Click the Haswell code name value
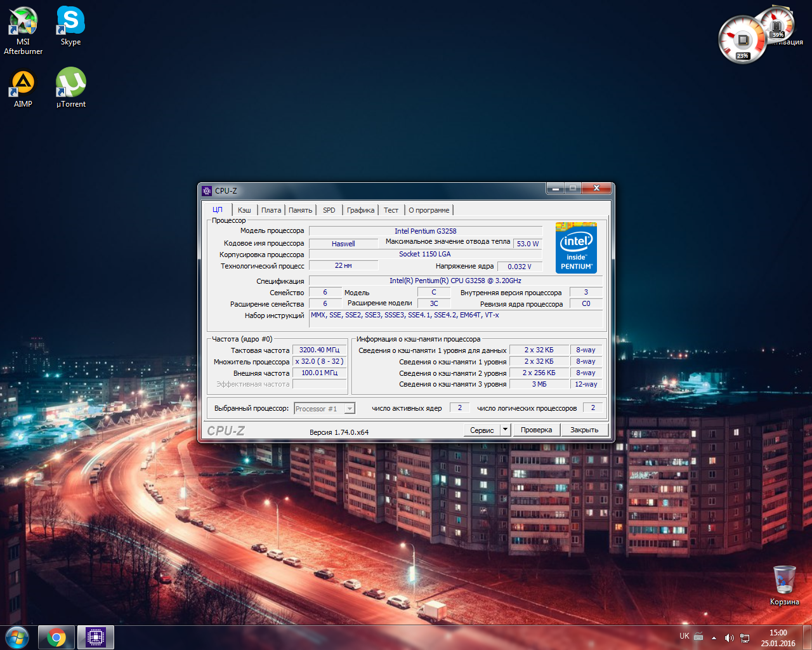 tap(343, 244)
